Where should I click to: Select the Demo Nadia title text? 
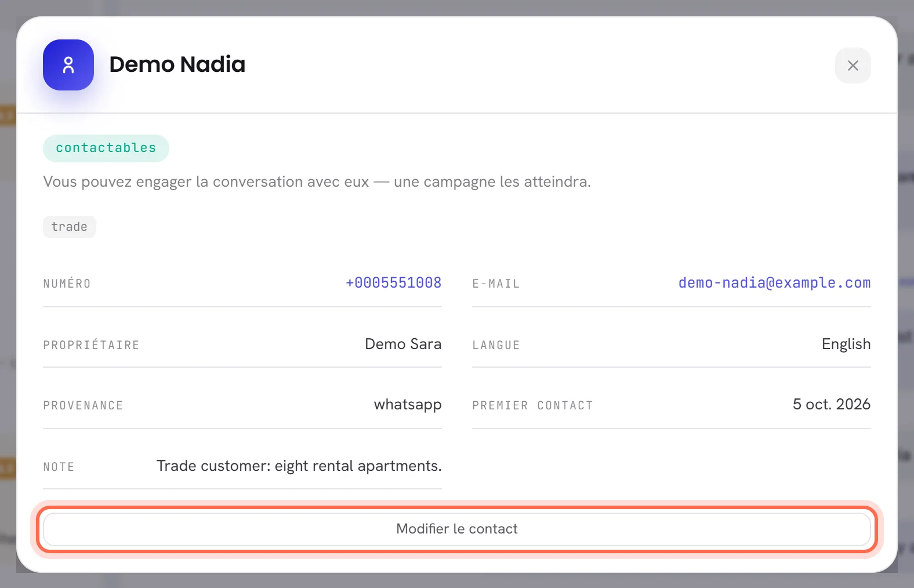click(x=177, y=64)
